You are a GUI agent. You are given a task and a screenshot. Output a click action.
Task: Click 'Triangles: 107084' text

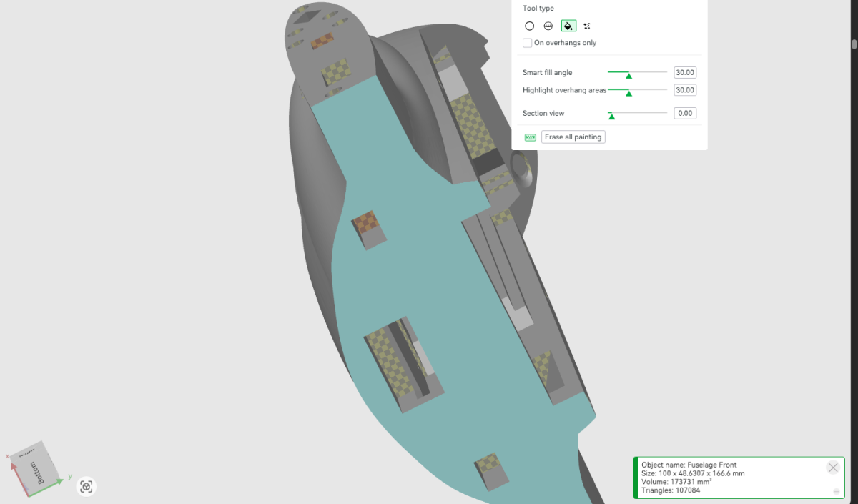point(671,490)
